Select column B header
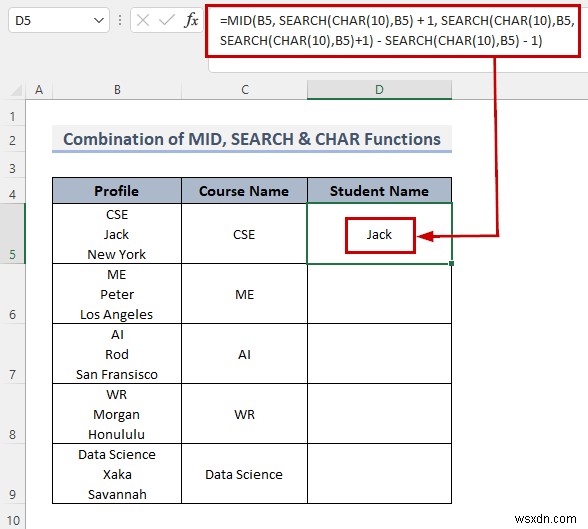This screenshot has width=588, height=529. click(117, 90)
